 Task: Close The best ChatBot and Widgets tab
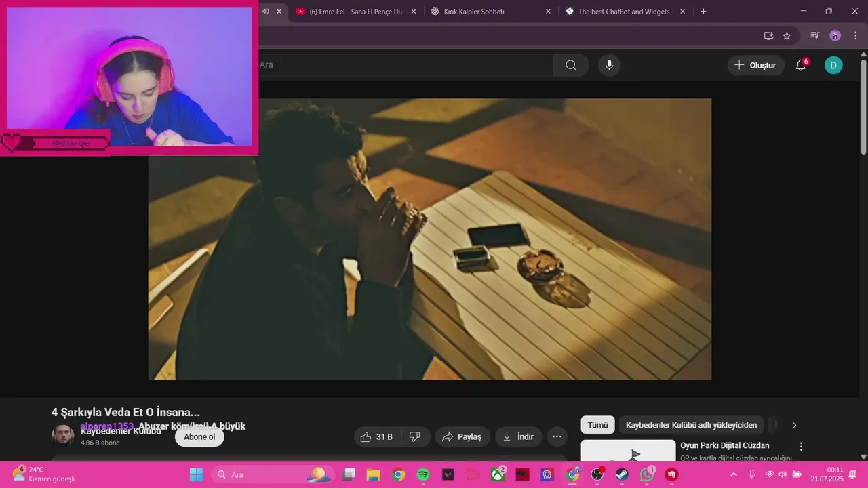pos(683,12)
